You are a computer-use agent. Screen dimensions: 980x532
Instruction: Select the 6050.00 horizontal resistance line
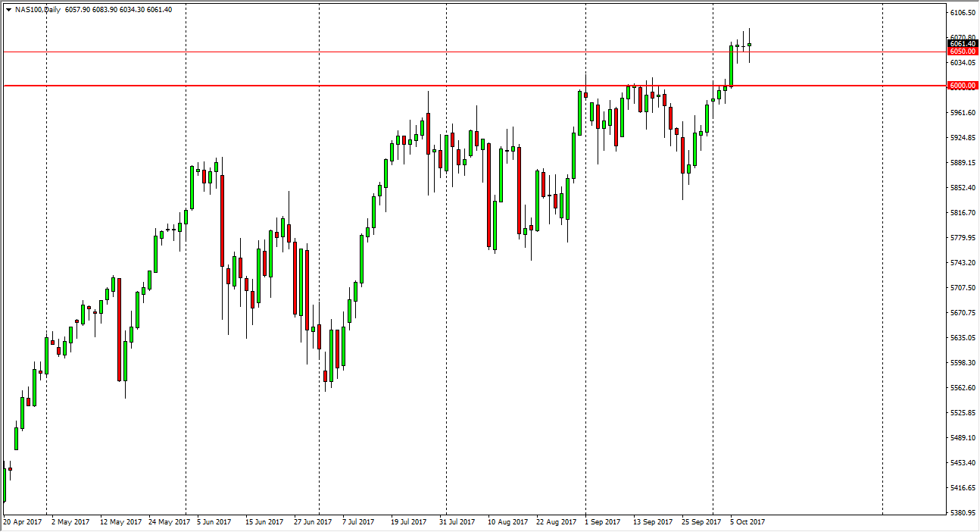tap(454, 52)
